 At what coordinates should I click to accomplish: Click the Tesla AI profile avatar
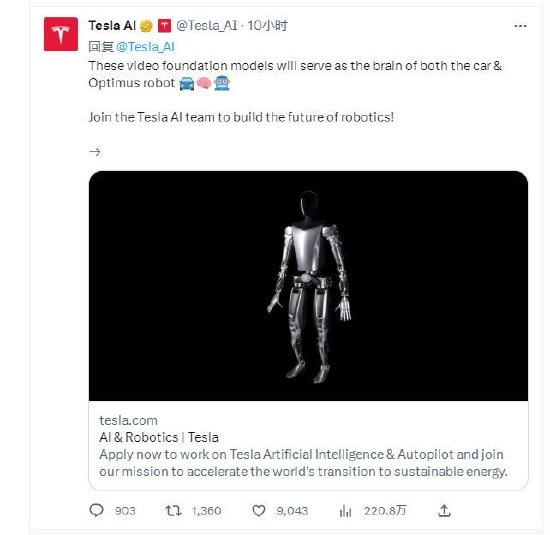coord(61,34)
